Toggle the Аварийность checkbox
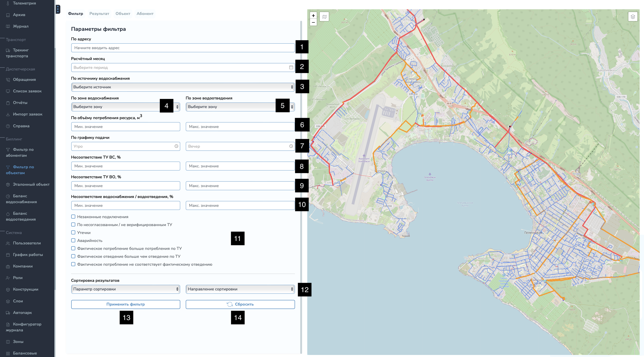 [73, 240]
